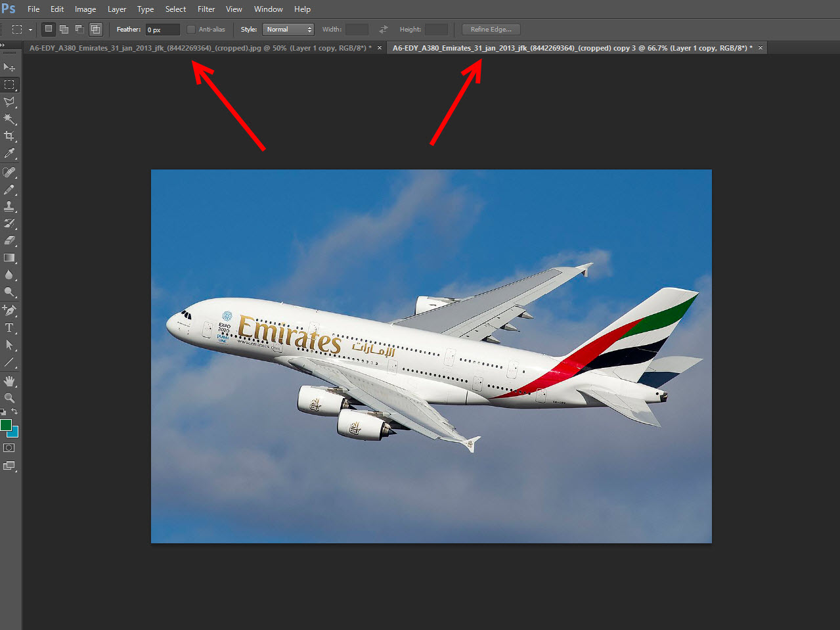Image resolution: width=840 pixels, height=630 pixels.
Task: Set the green foreground color swatch
Action: pos(5,424)
